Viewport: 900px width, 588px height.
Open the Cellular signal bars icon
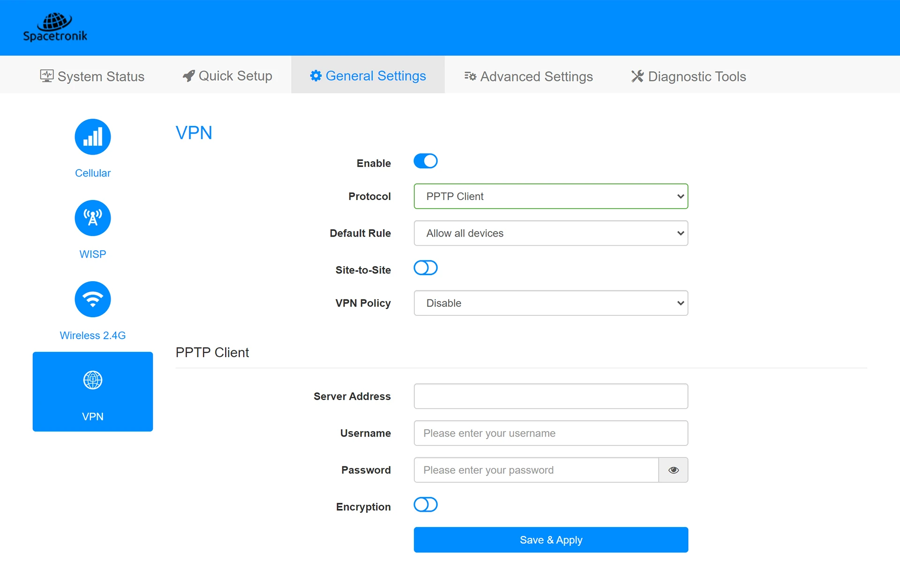point(93,137)
